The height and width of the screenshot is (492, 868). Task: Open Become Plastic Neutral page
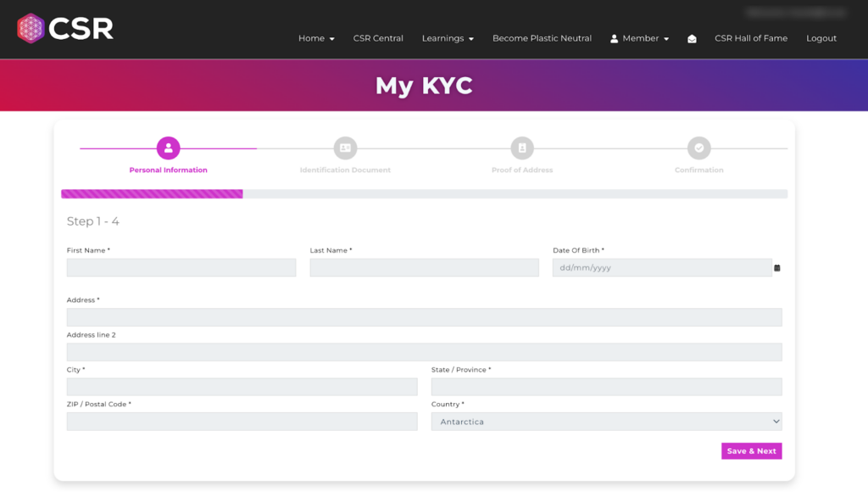point(542,38)
